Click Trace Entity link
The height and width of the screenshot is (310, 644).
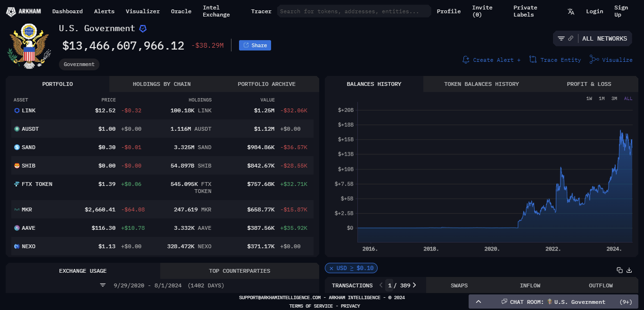click(555, 60)
